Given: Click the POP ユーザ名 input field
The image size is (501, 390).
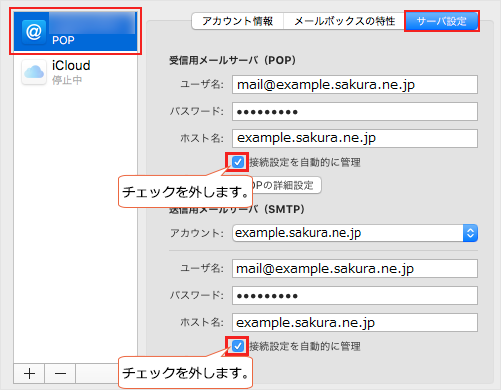Looking at the screenshot, I should [355, 85].
